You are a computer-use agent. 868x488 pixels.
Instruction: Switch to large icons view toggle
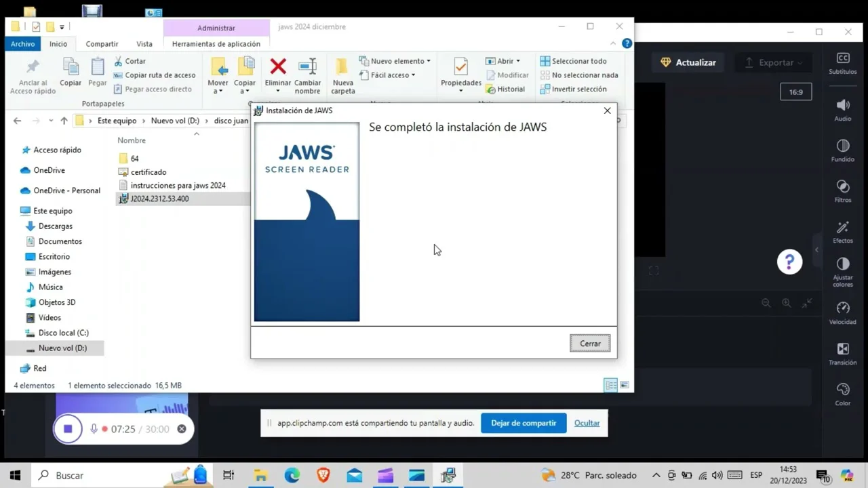pyautogui.click(x=625, y=385)
